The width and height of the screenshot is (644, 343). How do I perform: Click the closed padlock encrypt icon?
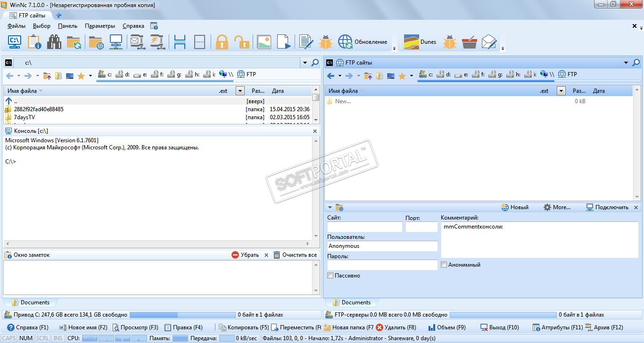point(222,42)
